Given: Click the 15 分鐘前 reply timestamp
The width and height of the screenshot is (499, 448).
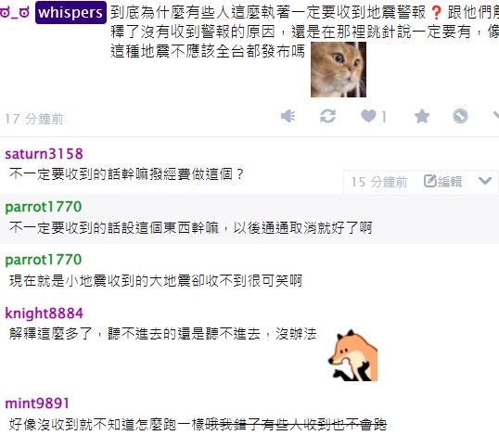Looking at the screenshot, I should point(379,182).
